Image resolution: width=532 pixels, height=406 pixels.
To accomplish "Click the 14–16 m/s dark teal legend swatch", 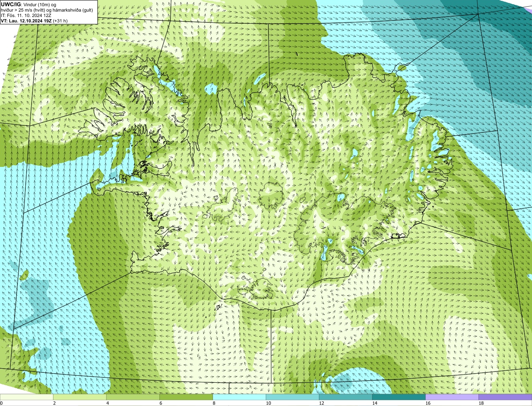I will 399,397.
